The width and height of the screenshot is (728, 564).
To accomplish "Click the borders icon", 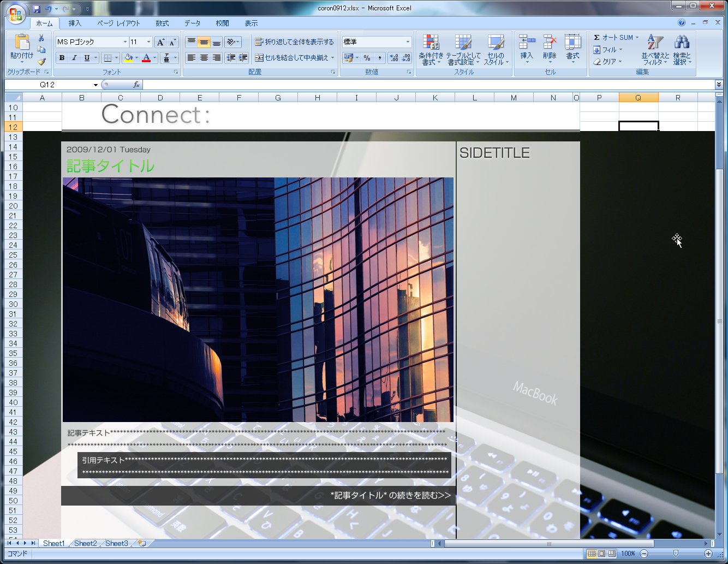I will point(108,58).
